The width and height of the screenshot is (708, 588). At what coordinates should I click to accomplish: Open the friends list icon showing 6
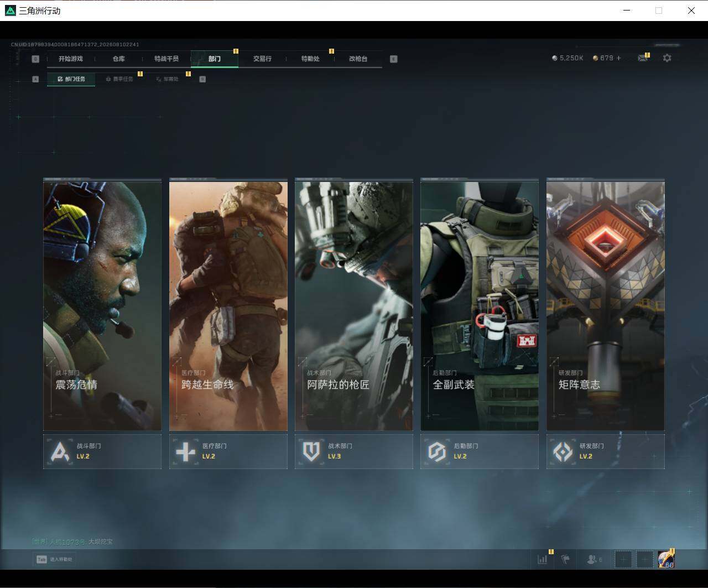(x=595, y=559)
